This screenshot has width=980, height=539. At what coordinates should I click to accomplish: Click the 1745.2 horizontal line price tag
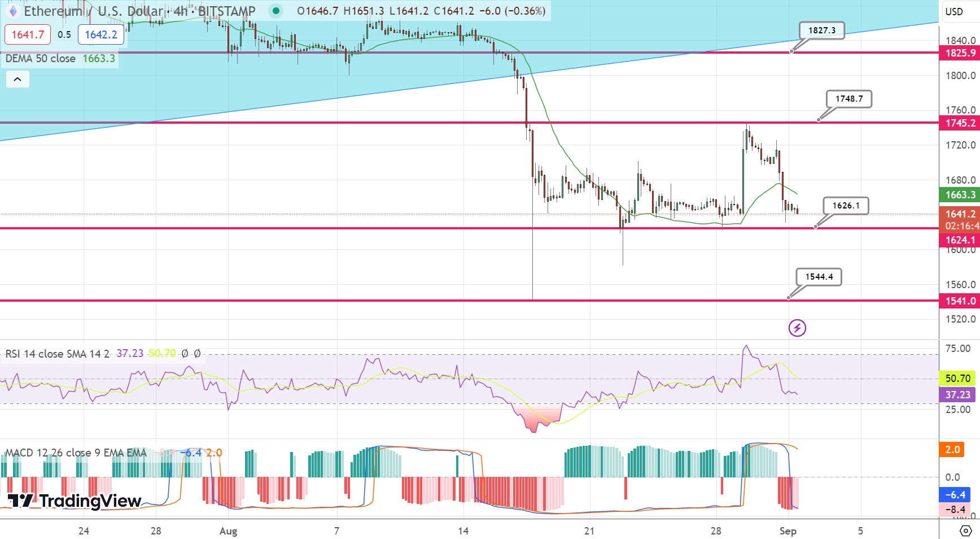pyautogui.click(x=960, y=123)
